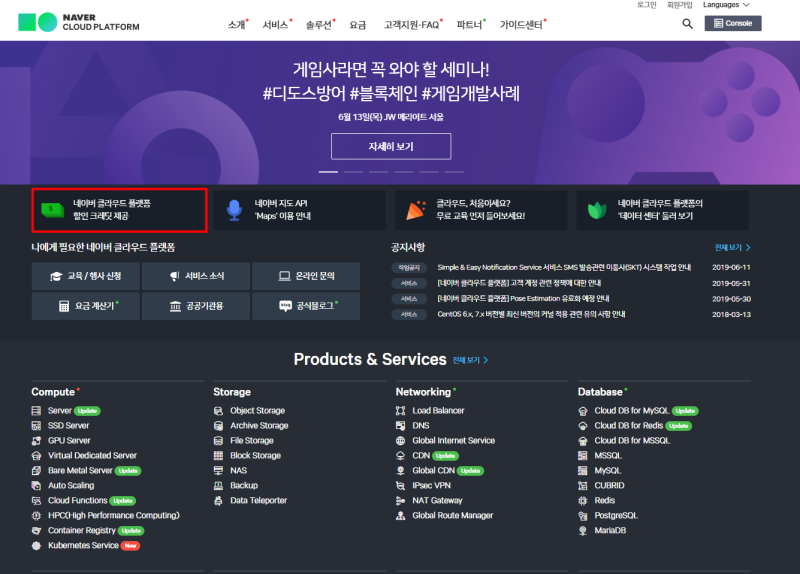
Task: Click the Global Internet Service globe icon
Action: (x=401, y=440)
